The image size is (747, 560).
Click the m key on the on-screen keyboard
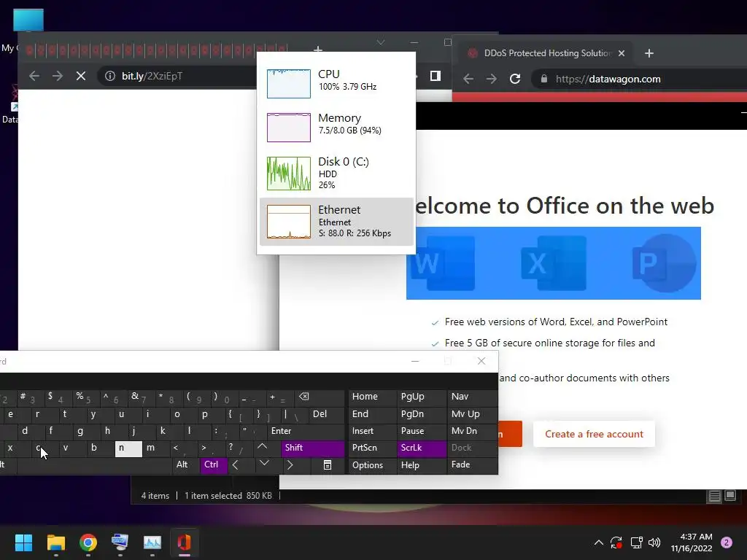point(156,448)
